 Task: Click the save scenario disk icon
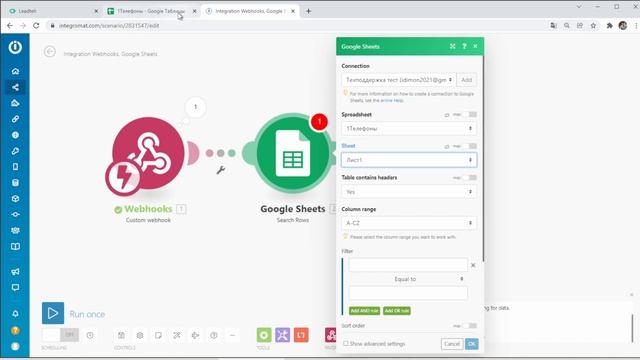(x=121, y=335)
